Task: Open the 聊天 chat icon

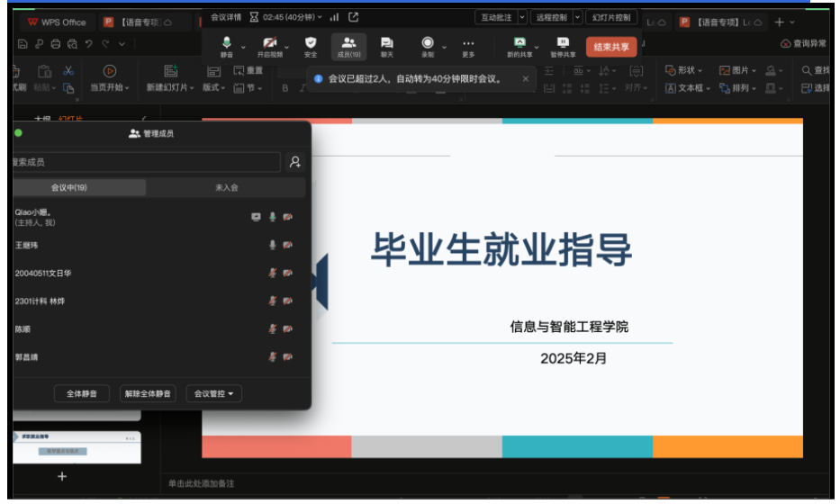Action: pyautogui.click(x=386, y=42)
